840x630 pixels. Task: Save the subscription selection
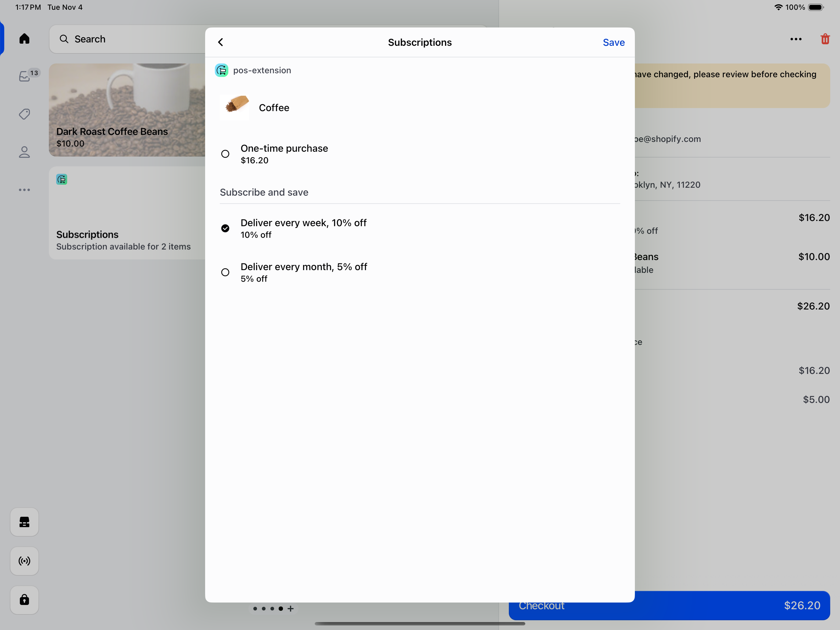[x=614, y=42]
